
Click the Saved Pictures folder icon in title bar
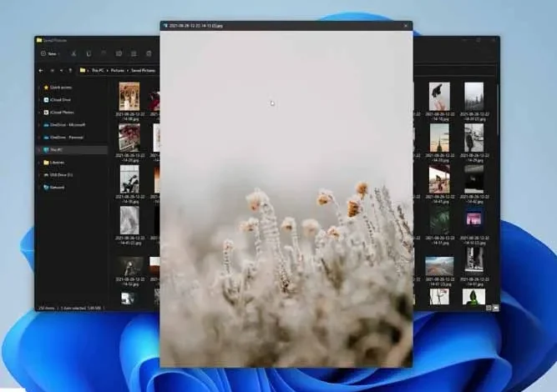point(39,40)
